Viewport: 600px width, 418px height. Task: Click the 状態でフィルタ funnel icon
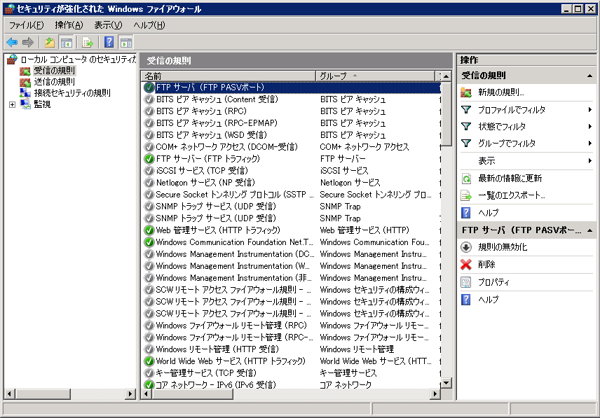click(x=466, y=126)
